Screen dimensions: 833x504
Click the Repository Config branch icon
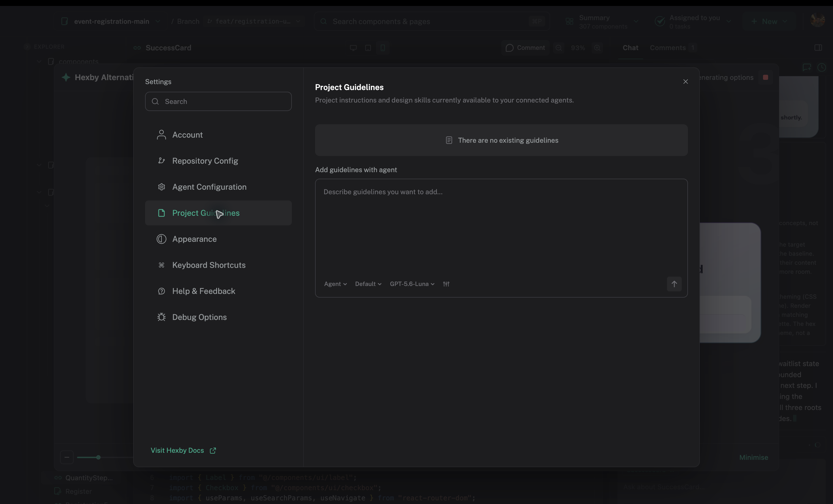coord(161,161)
